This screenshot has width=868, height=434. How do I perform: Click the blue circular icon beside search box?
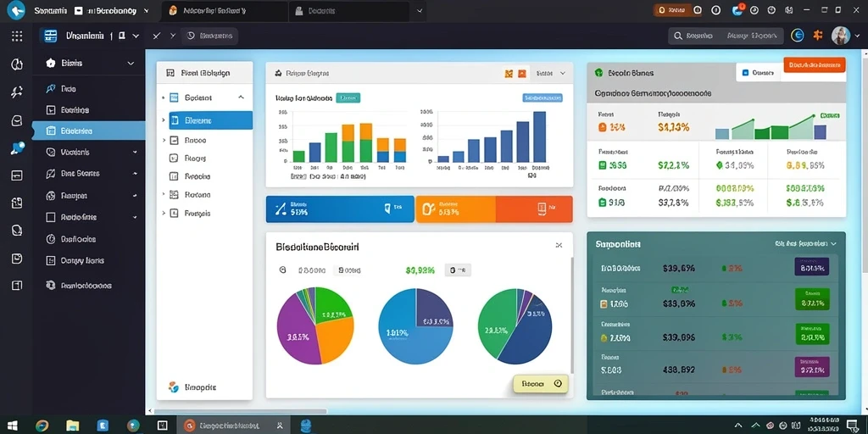(797, 36)
